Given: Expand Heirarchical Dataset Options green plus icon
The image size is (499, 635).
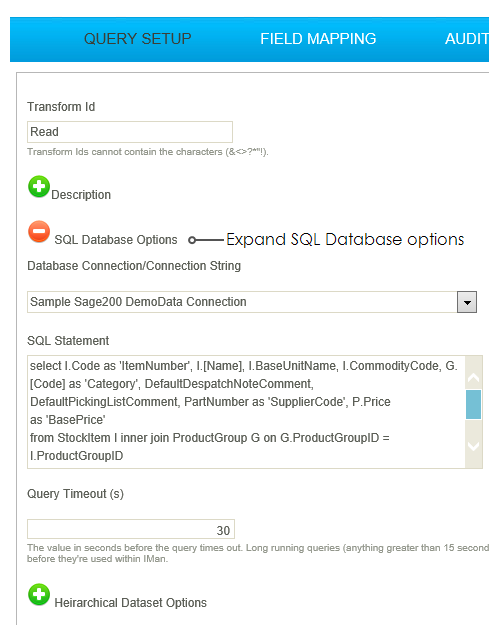Looking at the screenshot, I should (x=39, y=595).
